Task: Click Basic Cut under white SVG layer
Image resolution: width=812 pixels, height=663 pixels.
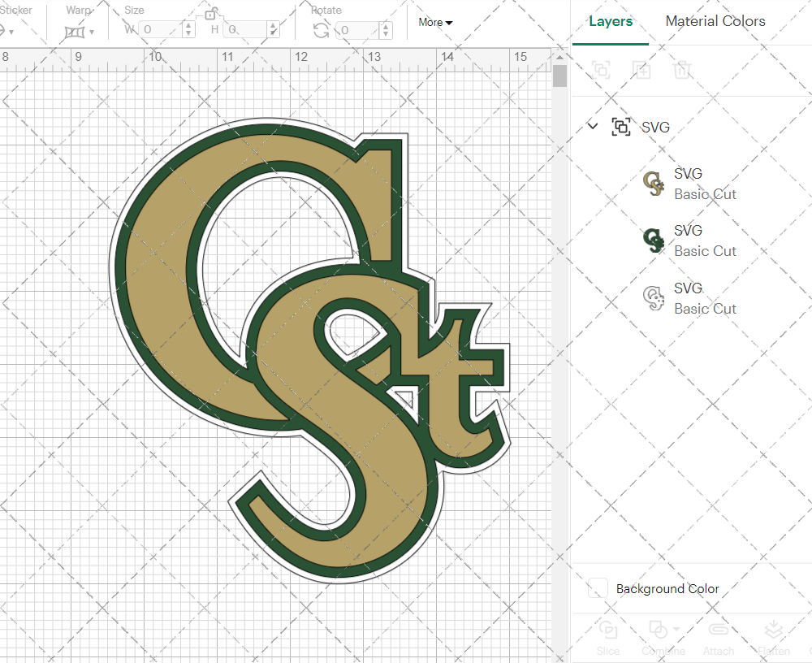Action: [705, 309]
